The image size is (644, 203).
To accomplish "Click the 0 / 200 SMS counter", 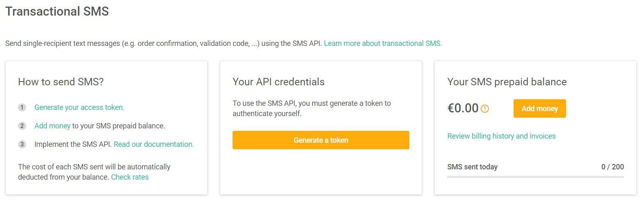I will (612, 167).
